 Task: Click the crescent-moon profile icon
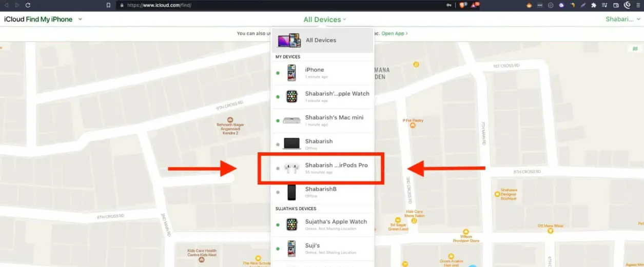click(x=627, y=5)
